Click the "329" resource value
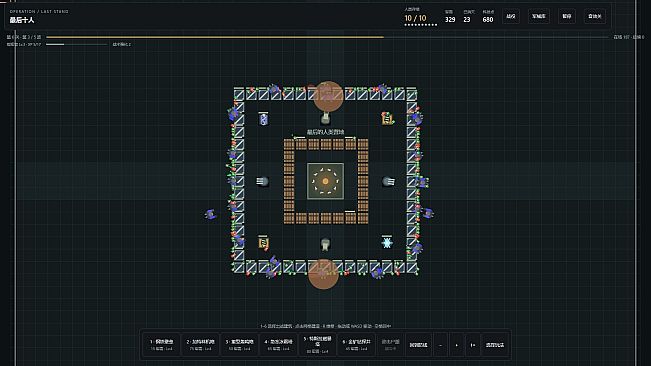The height and width of the screenshot is (366, 651). coord(450,20)
